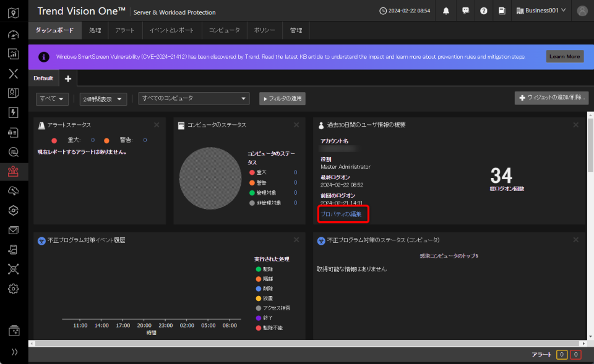The width and height of the screenshot is (594, 364).
Task: Click the horizontal scrollbar at the bottom
Action: coord(308,343)
